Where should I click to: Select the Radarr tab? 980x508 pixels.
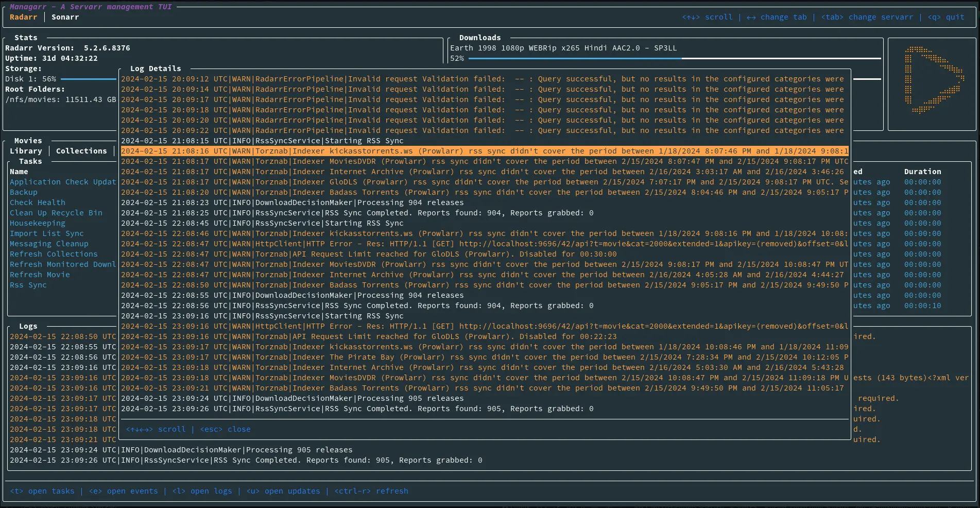(x=23, y=17)
